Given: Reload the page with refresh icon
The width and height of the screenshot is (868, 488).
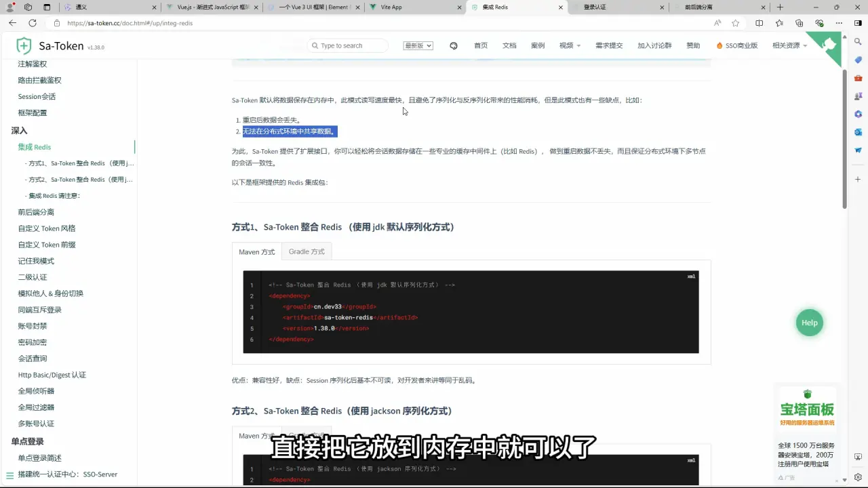Looking at the screenshot, I should point(33,22).
